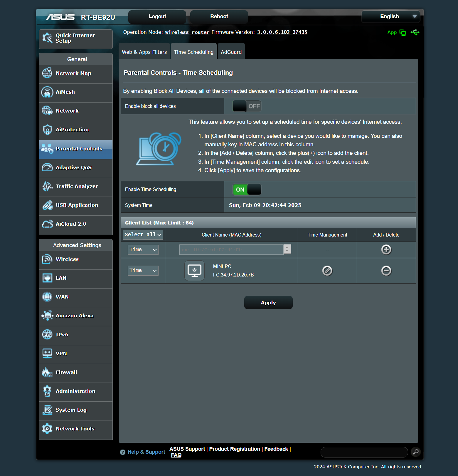Screen dimensions: 458x476
Task: Click the App devices icon
Action: pyautogui.click(x=403, y=33)
